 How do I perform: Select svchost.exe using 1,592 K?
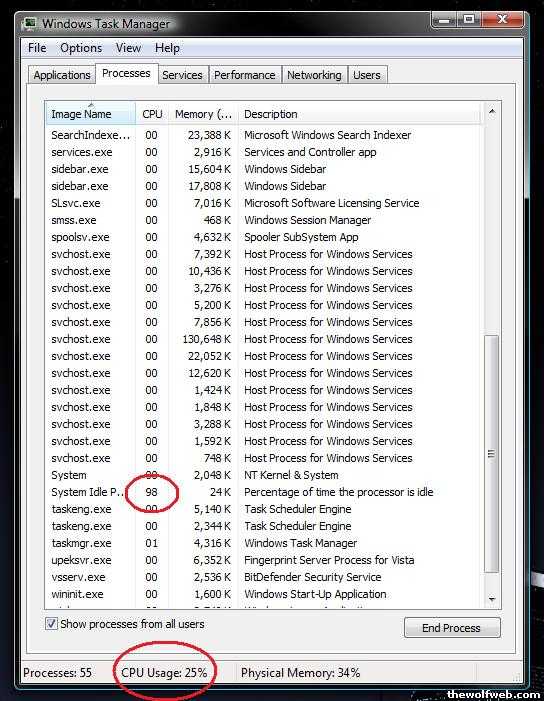tap(264, 441)
